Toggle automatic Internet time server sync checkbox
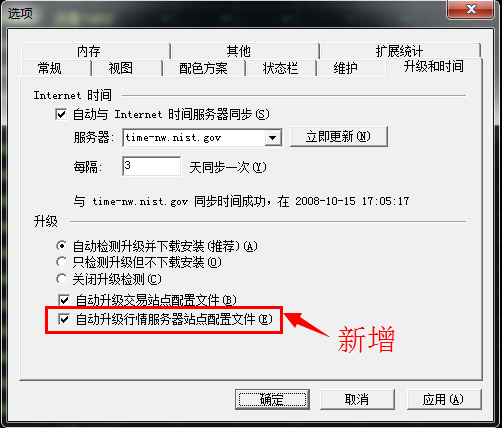Viewport: 502px width, 428px height. point(61,114)
